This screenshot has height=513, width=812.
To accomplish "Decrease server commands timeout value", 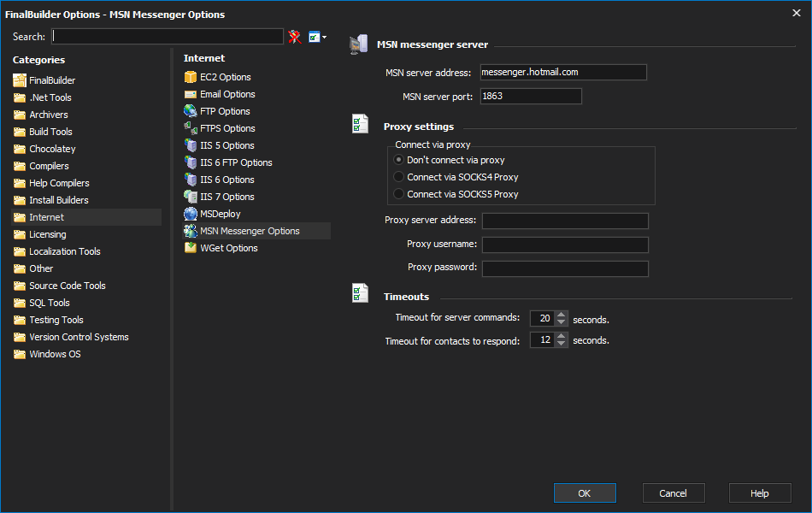I will (x=562, y=321).
